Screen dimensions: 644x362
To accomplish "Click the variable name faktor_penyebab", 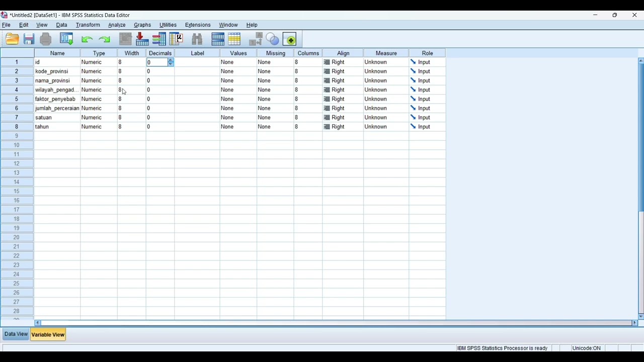I will (55, 99).
